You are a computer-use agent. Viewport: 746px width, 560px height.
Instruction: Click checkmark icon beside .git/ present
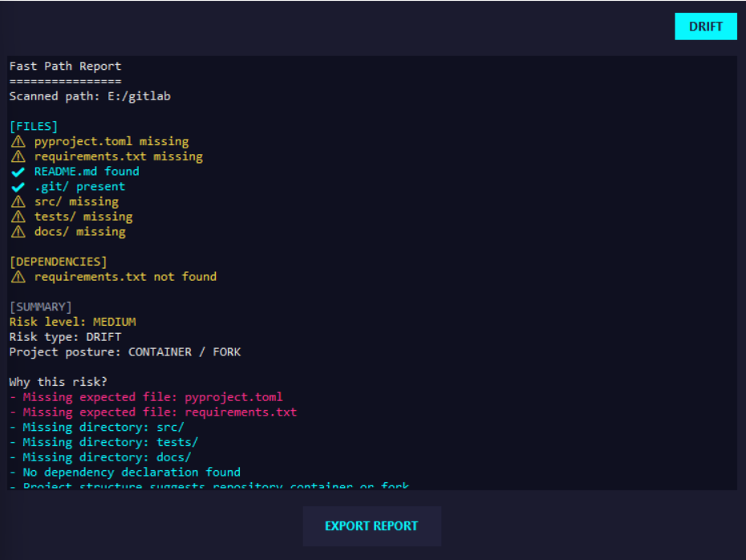(x=18, y=187)
